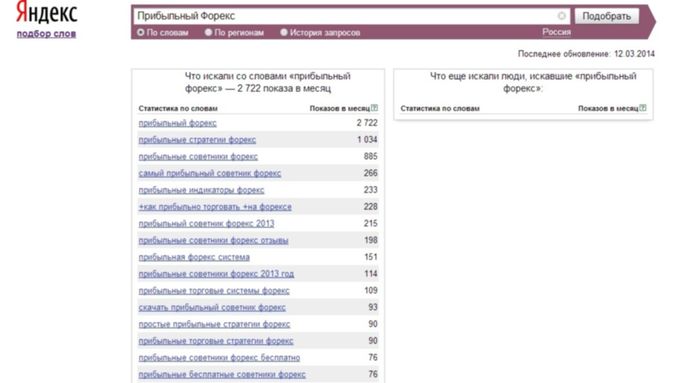Click the help icon in the right table's Показов в месяц header
The height and width of the screenshot is (383, 688).
(643, 107)
